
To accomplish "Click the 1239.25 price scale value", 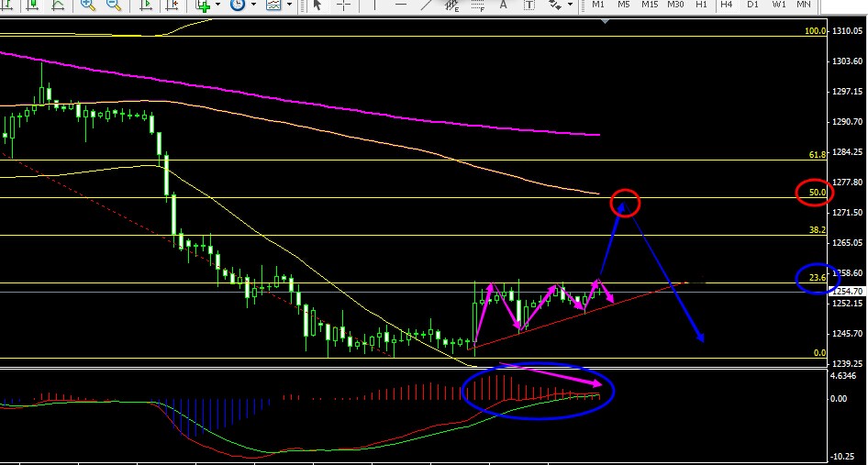I will tap(848, 364).
